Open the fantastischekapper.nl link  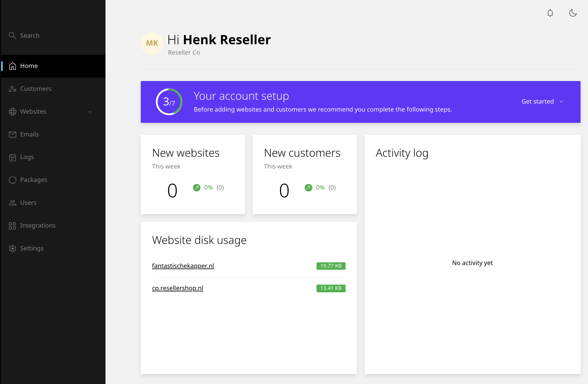183,266
